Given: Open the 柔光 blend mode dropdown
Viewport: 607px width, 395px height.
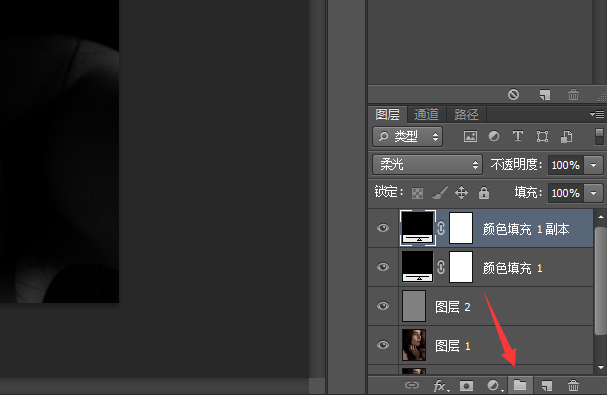Looking at the screenshot, I should 427,165.
